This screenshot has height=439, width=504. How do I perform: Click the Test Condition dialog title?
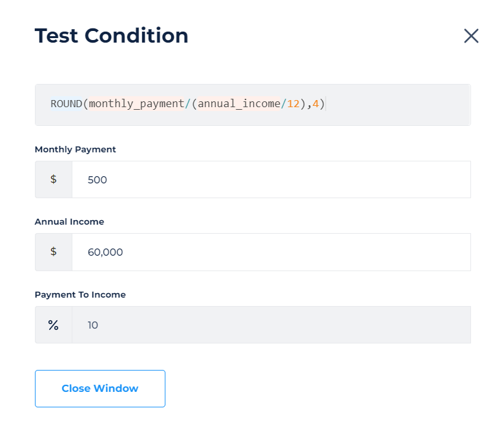click(111, 36)
